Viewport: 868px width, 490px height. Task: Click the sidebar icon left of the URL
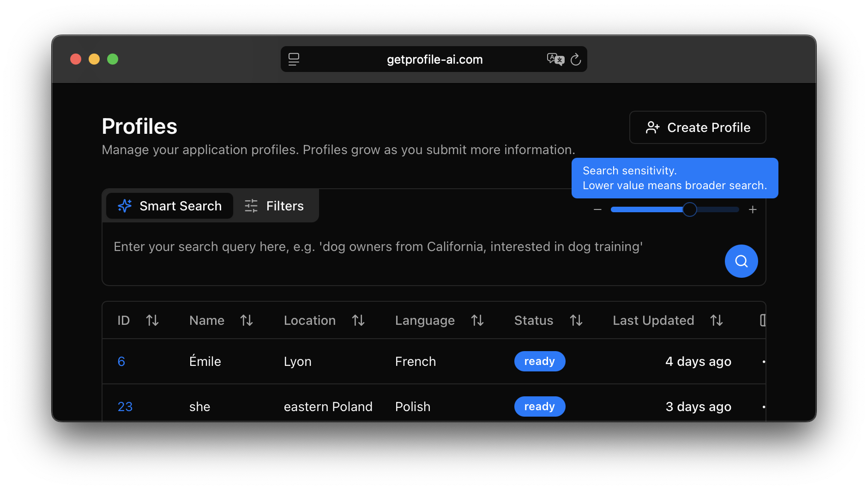pyautogui.click(x=294, y=59)
